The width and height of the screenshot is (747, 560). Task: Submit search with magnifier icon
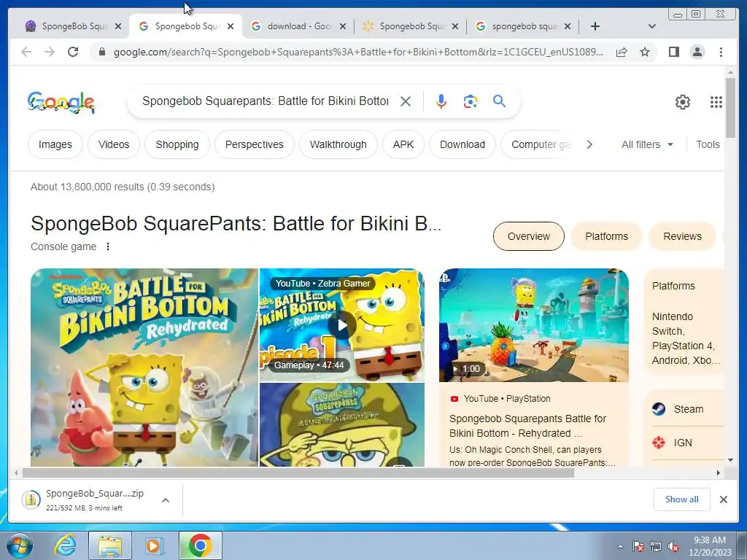tap(499, 101)
